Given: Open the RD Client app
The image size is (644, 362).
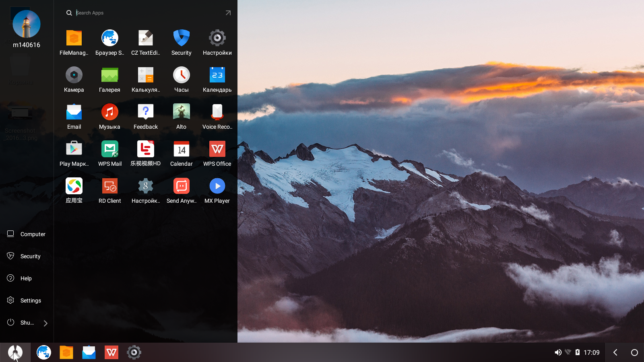Looking at the screenshot, I should [x=109, y=186].
